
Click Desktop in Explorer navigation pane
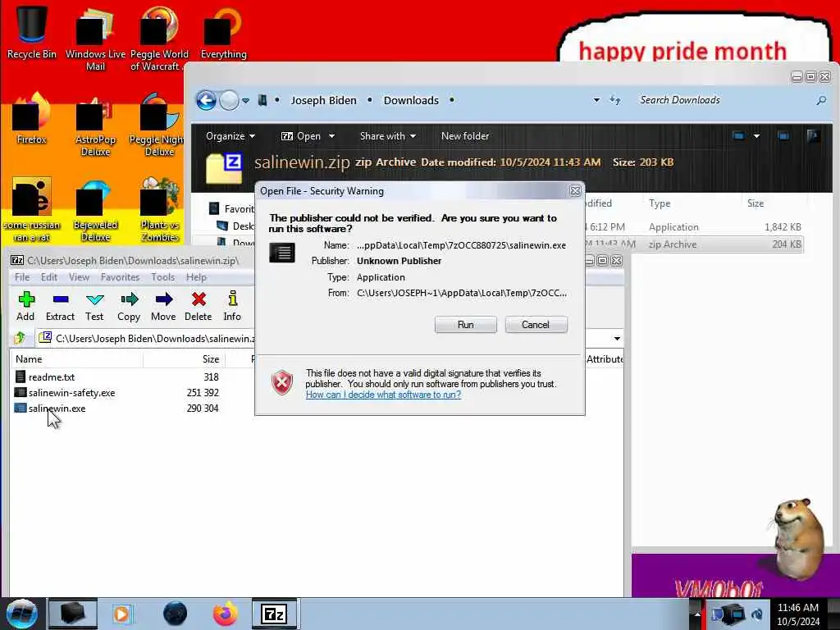[235, 226]
